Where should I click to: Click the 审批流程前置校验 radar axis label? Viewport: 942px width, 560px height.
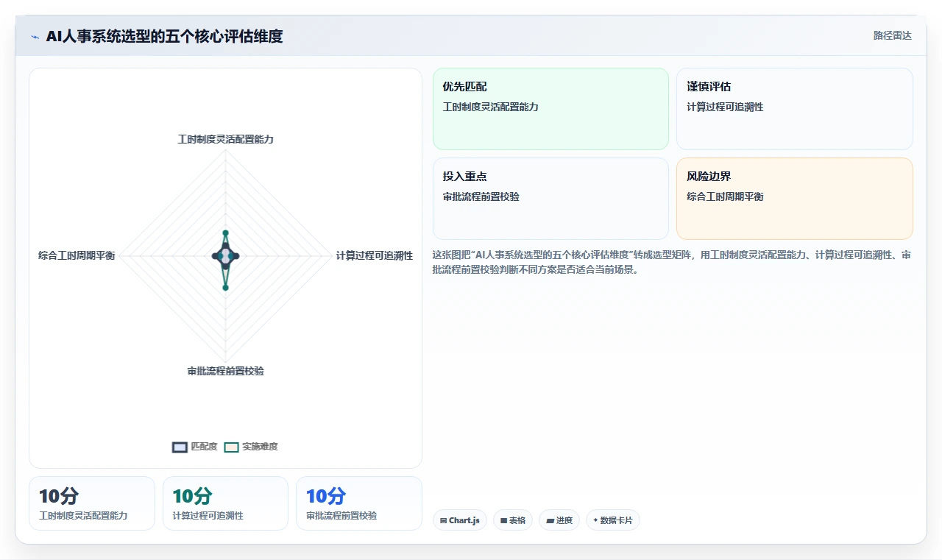[225, 371]
